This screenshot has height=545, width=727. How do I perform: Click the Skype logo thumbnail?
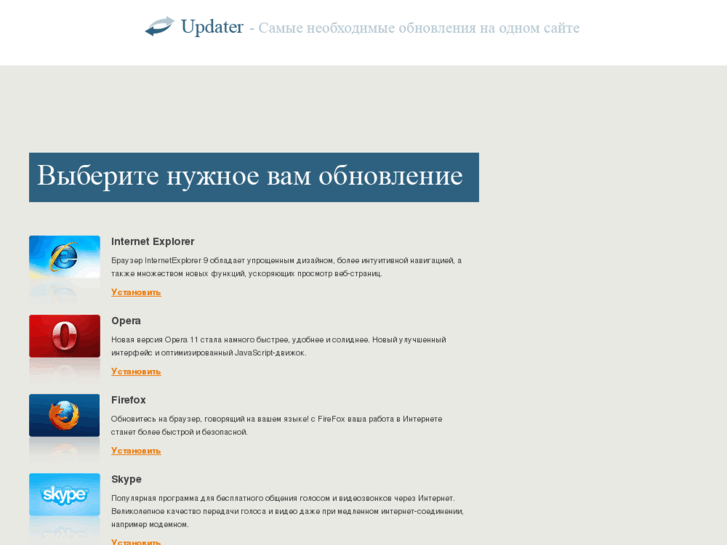pyautogui.click(x=64, y=494)
